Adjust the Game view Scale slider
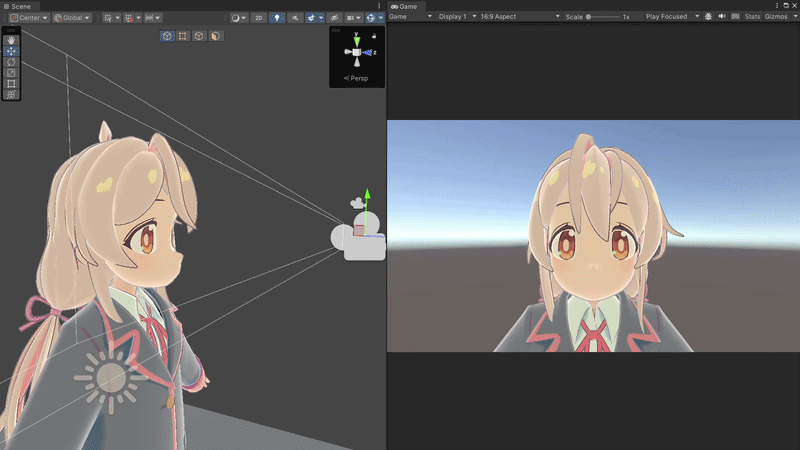Screen dimensions: 800x450 [x=602, y=16]
